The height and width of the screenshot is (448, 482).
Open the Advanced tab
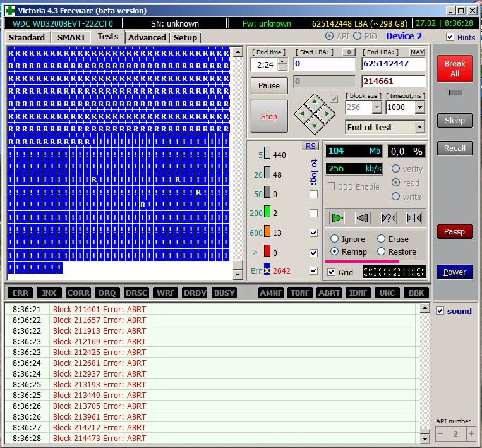click(x=147, y=37)
